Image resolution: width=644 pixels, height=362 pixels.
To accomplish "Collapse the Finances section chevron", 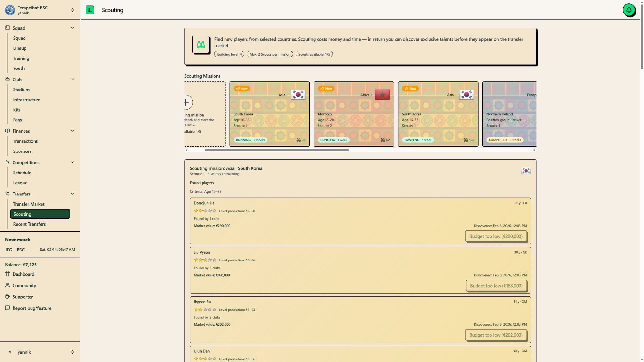I will click(72, 131).
